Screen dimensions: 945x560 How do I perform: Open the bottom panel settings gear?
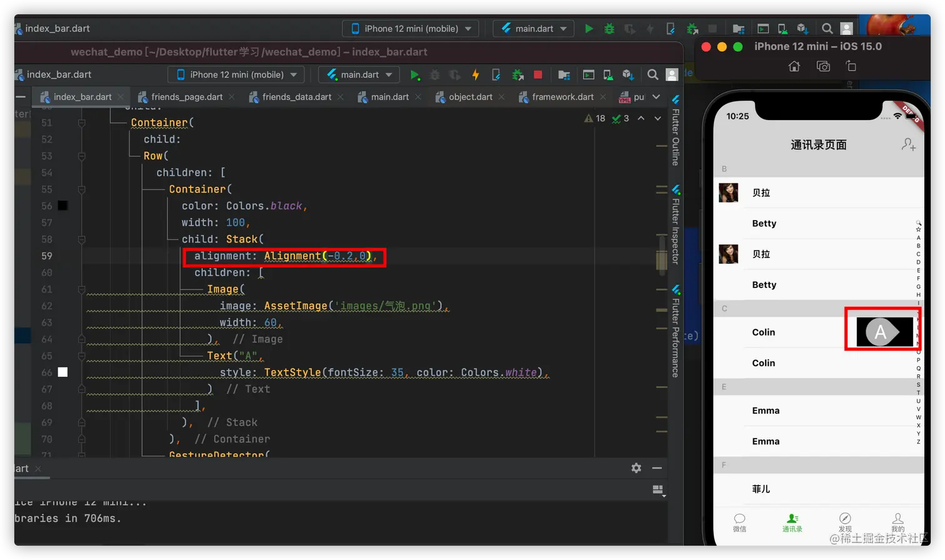click(636, 468)
